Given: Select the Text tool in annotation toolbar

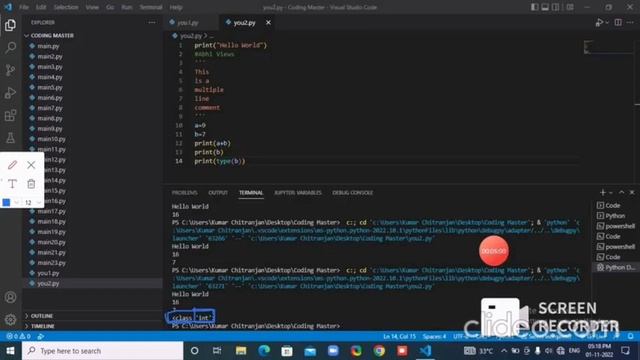Looking at the screenshot, I should (x=12, y=184).
